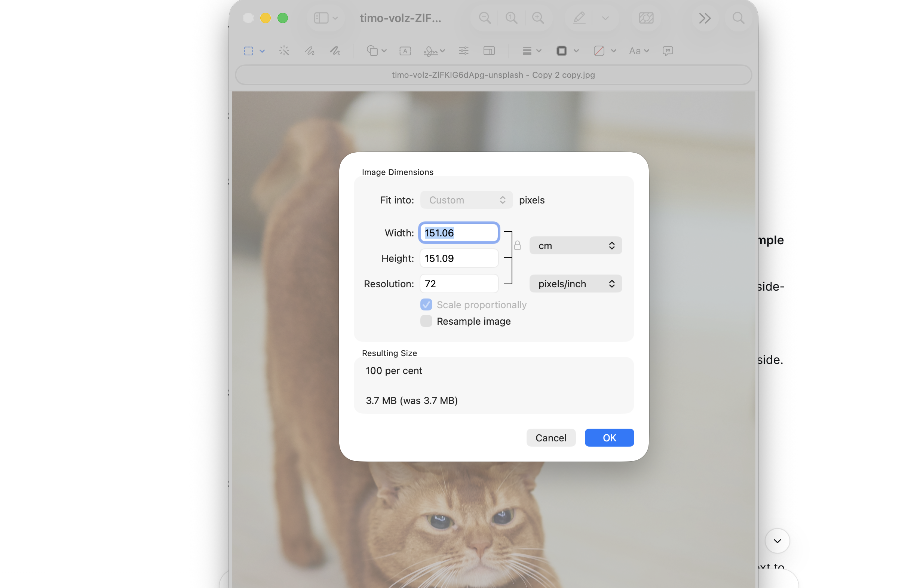914x588 pixels.
Task: Click the "Image Dimensions" section label
Action: pos(397,172)
